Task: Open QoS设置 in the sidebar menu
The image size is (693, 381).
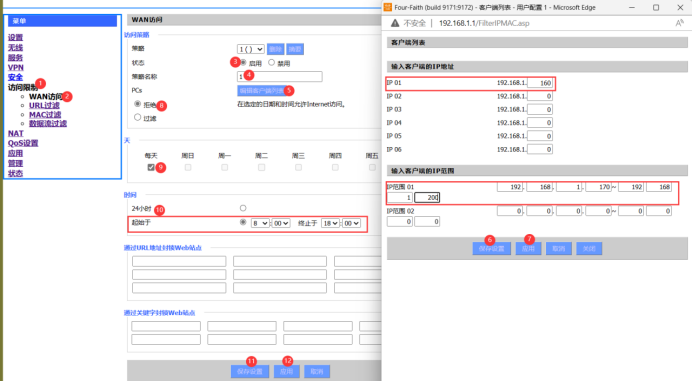Action: 23,143
